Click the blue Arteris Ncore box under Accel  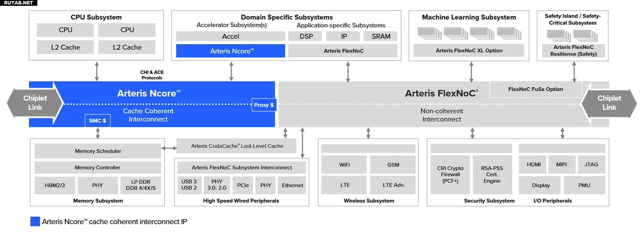click(x=230, y=51)
